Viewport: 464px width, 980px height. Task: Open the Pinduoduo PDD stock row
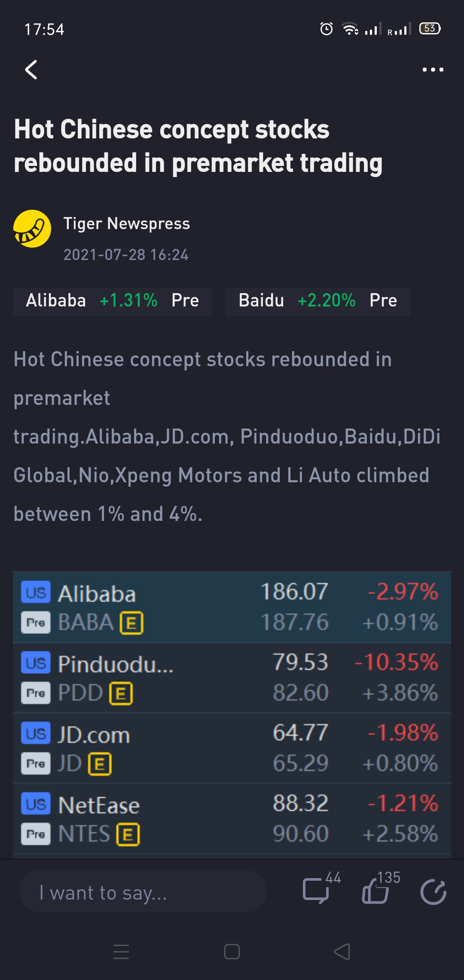[232, 678]
